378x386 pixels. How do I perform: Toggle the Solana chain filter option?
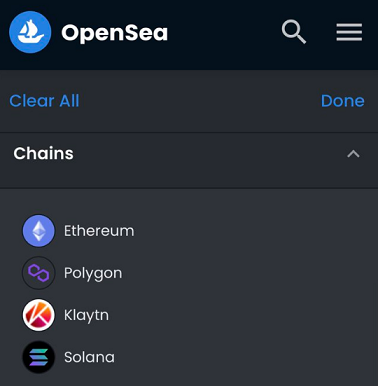click(x=189, y=357)
